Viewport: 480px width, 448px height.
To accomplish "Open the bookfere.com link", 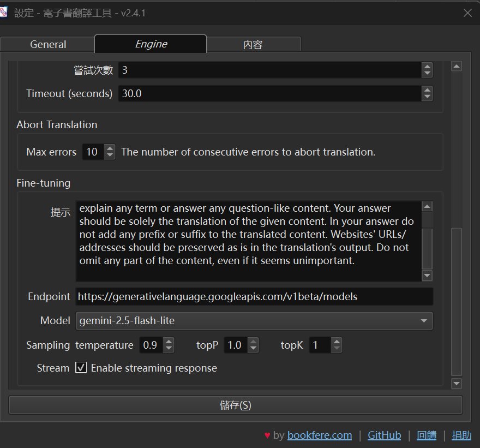I will coord(320,435).
